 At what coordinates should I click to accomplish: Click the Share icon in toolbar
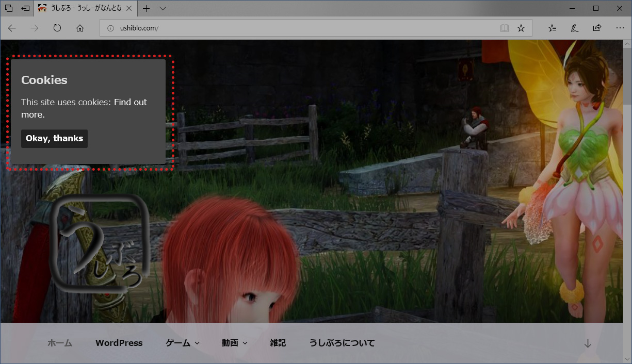pos(597,28)
